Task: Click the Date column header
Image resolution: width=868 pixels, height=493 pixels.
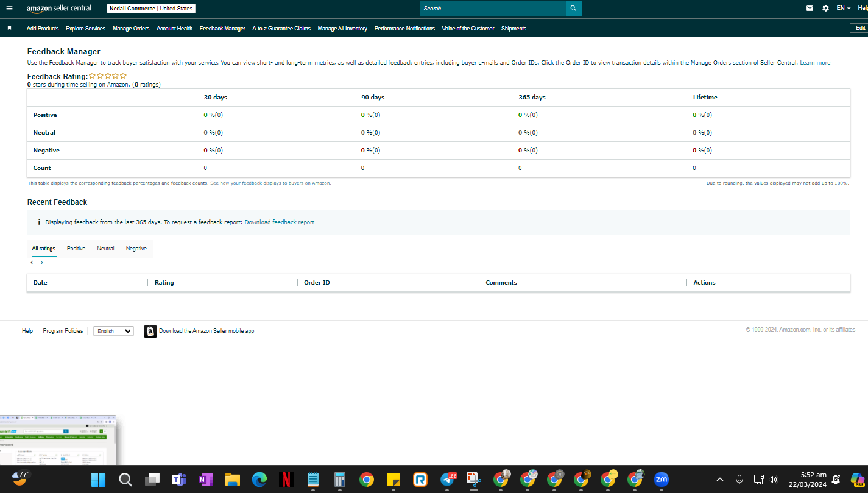Action: click(x=40, y=283)
